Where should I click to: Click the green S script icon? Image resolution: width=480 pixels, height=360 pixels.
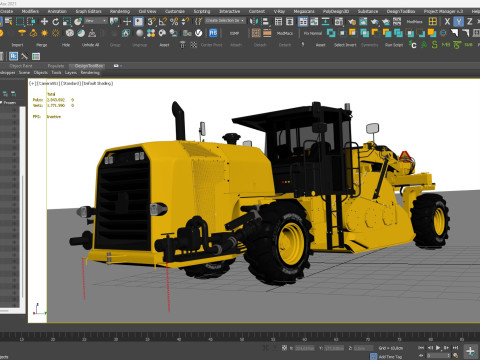434,45
